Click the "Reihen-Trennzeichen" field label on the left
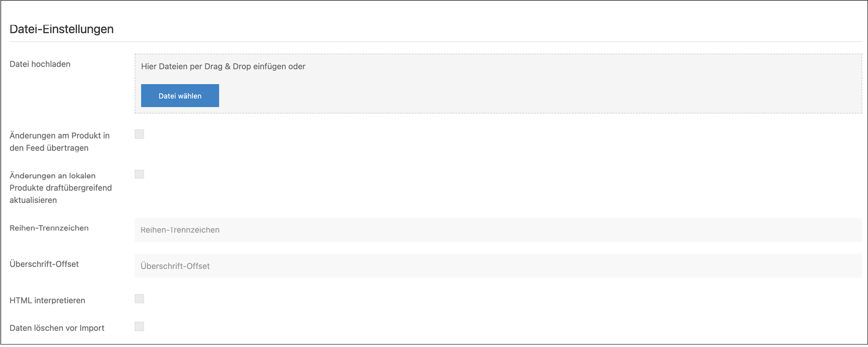Screen dimensions: 868x347 pos(49,228)
